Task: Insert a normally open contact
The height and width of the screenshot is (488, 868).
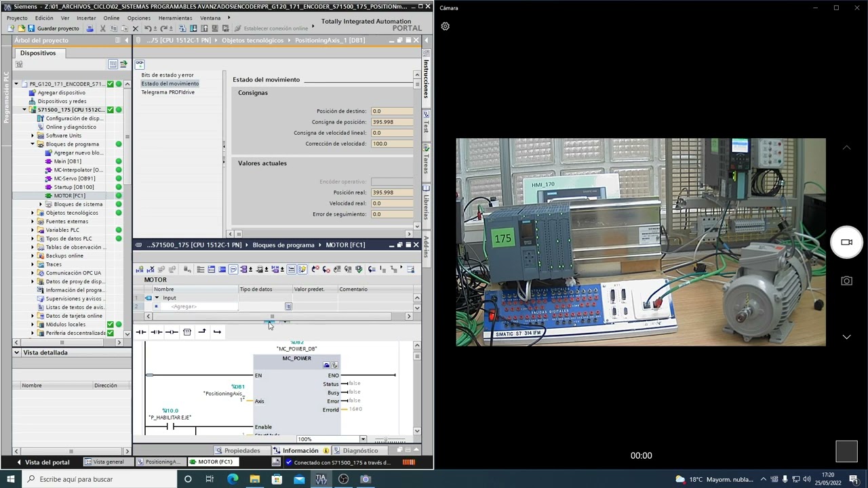Action: tap(141, 332)
